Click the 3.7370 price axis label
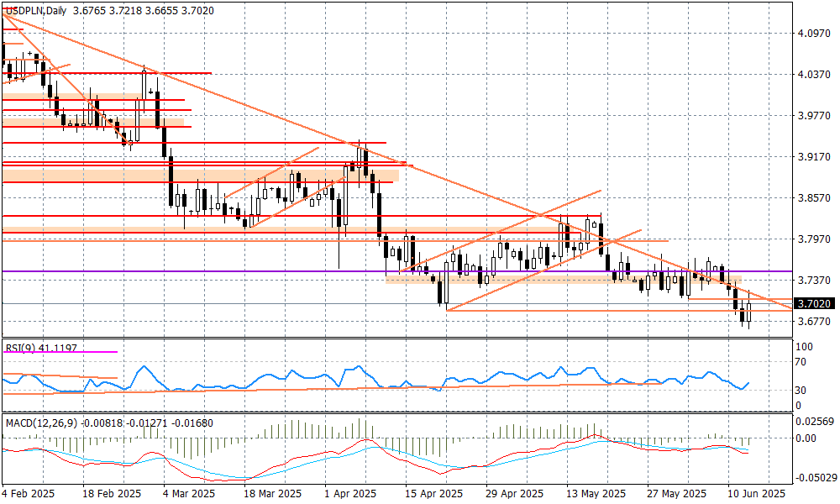This screenshot has width=840, height=504. point(814,280)
